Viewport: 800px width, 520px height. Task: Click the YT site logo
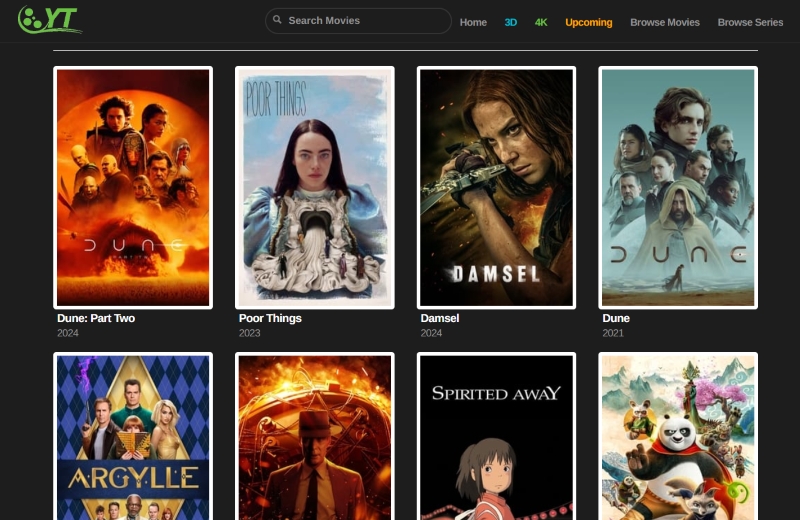tap(49, 20)
